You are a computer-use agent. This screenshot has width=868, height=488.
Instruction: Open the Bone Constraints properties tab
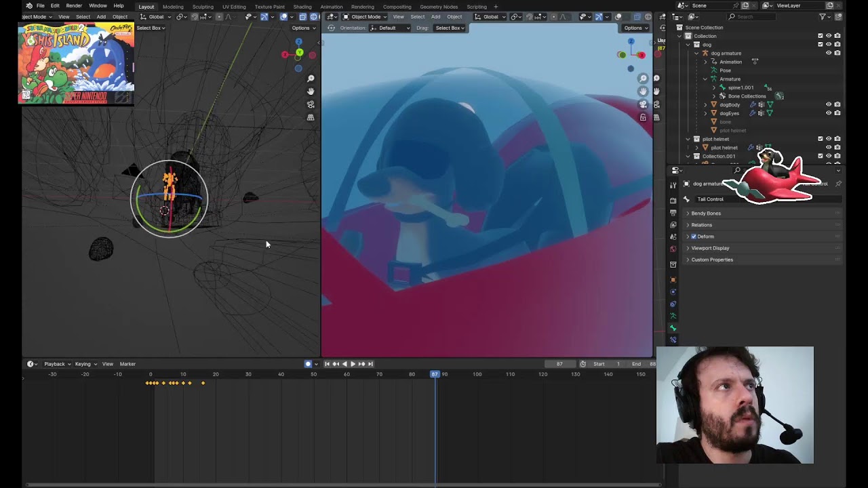coord(673,340)
